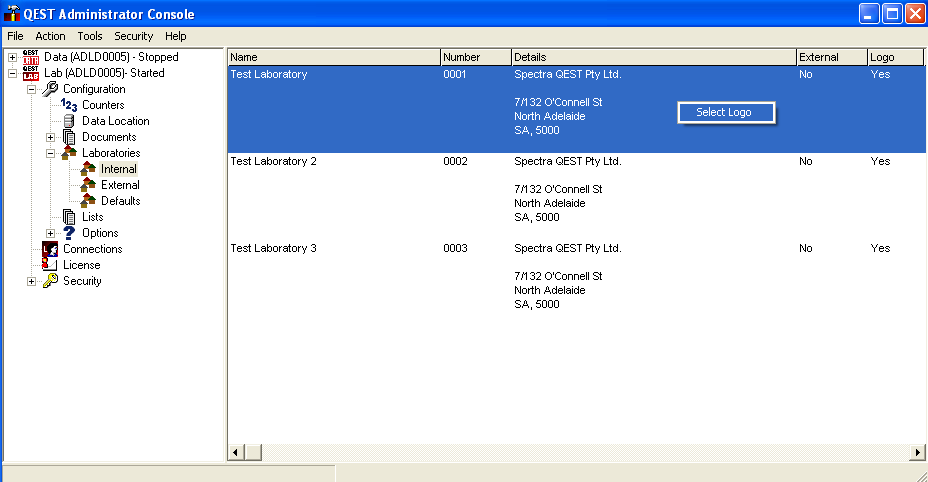This screenshot has width=928, height=482.
Task: Click the License icon in tree
Action: 50,265
